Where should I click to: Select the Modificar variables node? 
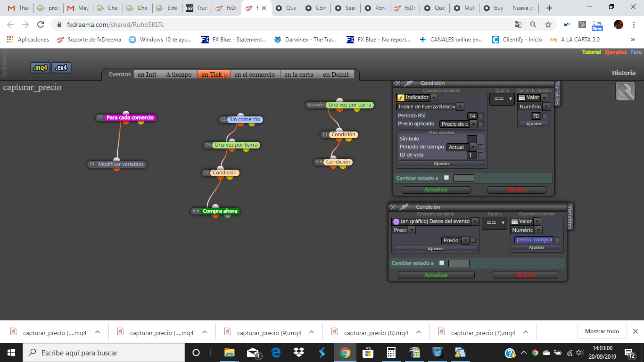tap(121, 165)
